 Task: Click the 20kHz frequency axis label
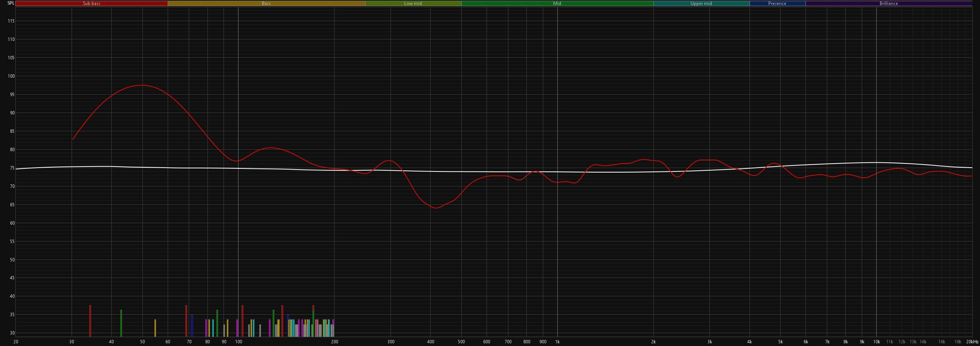point(972,342)
